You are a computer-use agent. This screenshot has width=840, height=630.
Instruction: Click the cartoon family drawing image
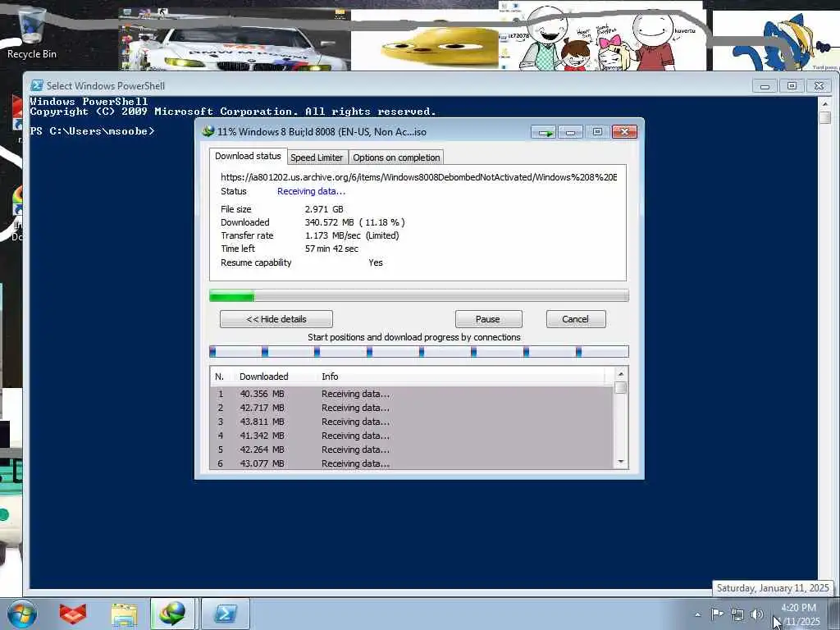601,36
